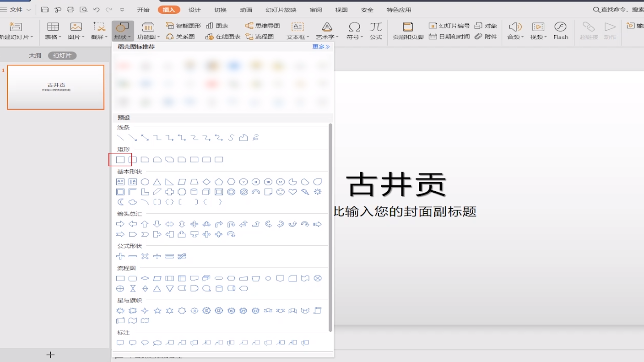Viewport: 644px width, 362px height.
Task: Select the lightning bolt shape
Action: point(305,192)
